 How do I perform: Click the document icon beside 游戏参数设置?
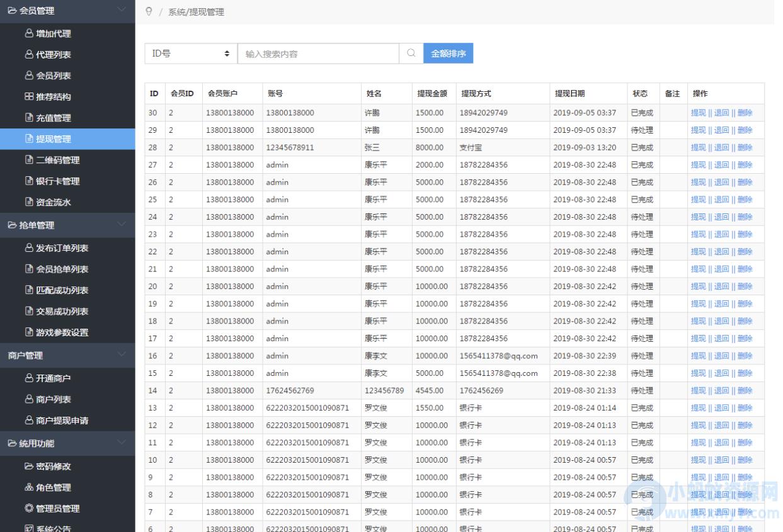point(29,332)
